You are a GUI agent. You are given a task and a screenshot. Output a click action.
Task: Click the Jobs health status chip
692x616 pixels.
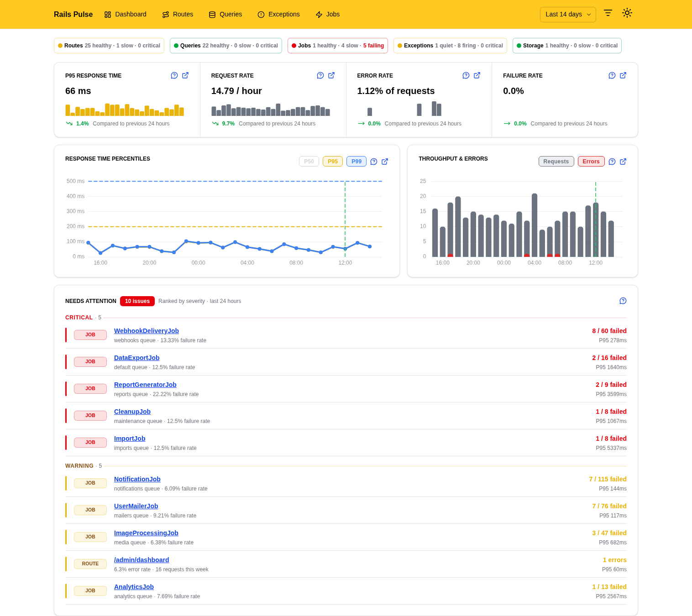click(338, 46)
